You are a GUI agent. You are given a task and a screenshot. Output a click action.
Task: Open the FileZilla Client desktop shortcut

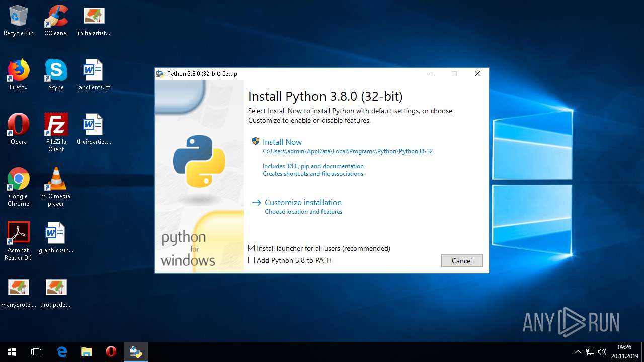(x=56, y=133)
